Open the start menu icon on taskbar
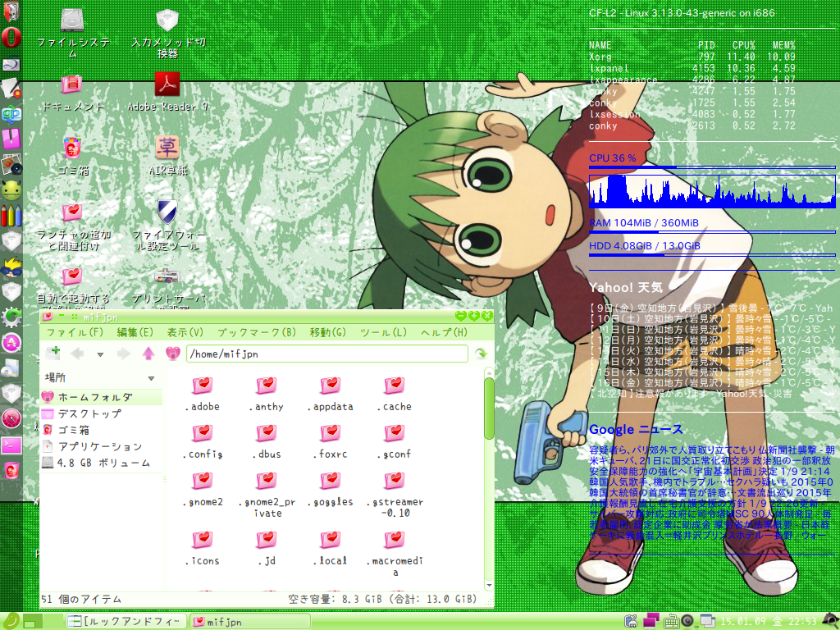The image size is (840, 630). 10,621
